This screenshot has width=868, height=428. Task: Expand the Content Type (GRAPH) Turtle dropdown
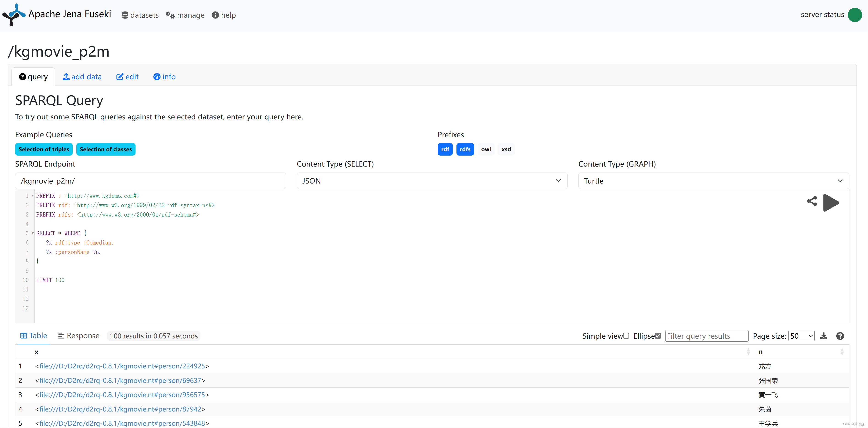tap(713, 181)
